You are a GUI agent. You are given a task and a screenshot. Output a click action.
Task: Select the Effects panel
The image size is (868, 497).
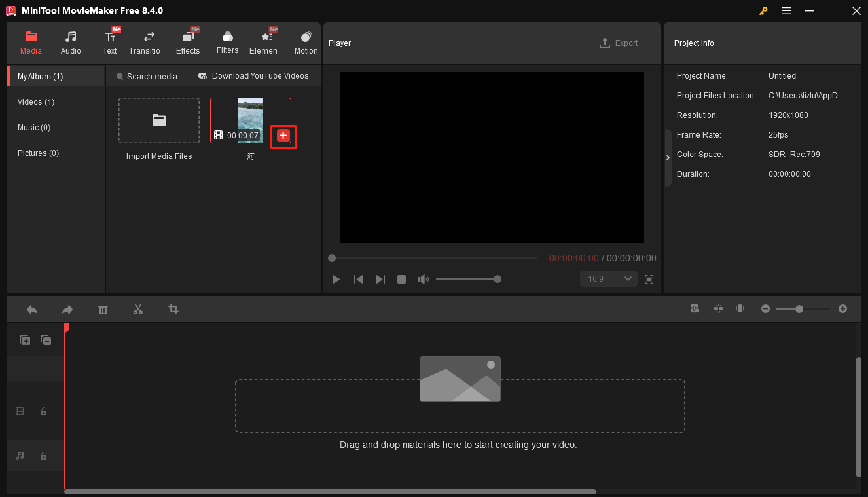coord(188,41)
